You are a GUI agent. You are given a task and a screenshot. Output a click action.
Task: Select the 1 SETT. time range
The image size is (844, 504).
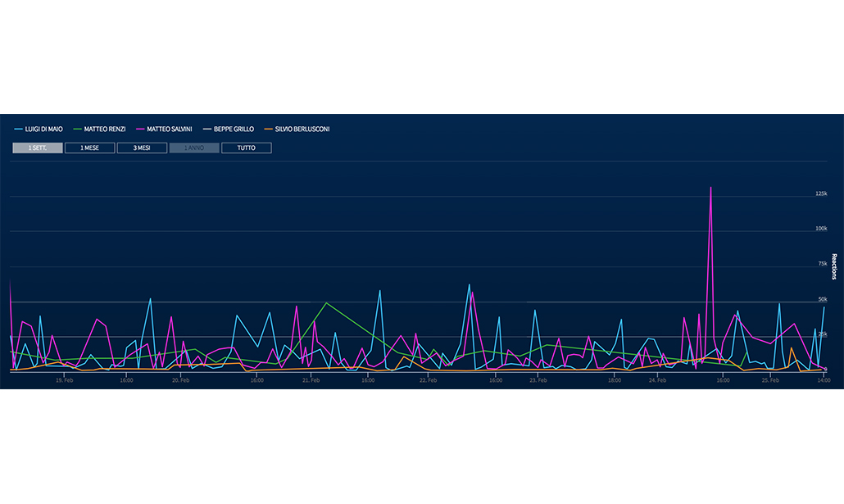click(x=37, y=148)
